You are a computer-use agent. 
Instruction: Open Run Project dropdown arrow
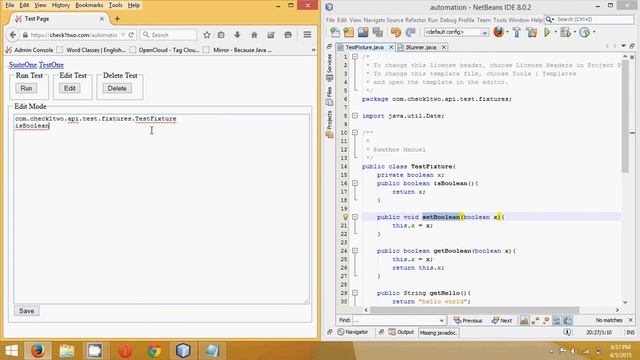[x=555, y=32]
